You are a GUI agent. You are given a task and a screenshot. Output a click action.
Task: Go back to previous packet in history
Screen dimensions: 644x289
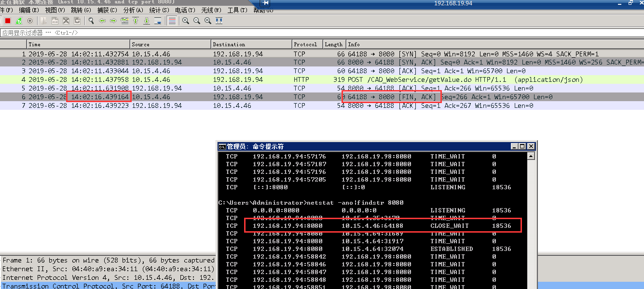(x=102, y=21)
